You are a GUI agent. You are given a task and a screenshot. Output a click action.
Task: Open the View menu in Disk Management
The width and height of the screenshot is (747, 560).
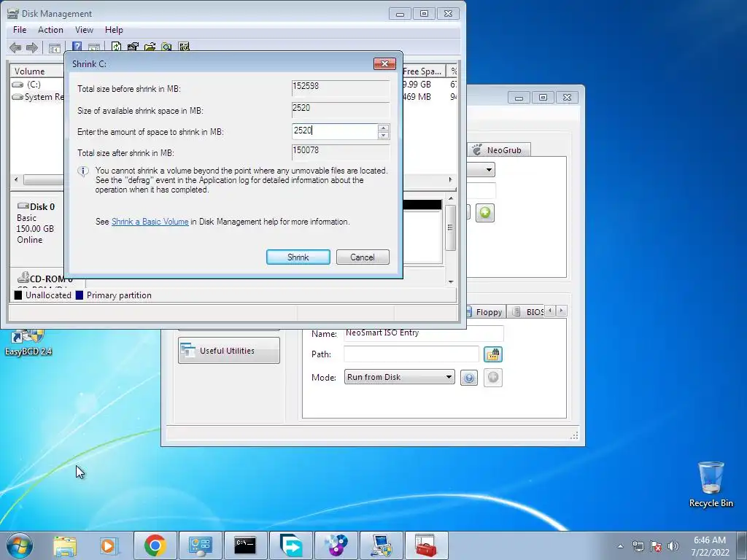84,29
